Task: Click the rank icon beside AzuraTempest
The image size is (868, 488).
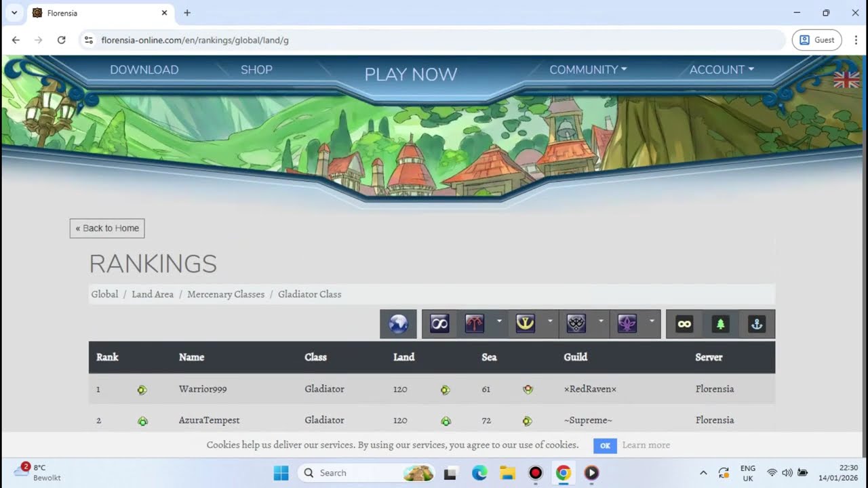Action: (142, 421)
